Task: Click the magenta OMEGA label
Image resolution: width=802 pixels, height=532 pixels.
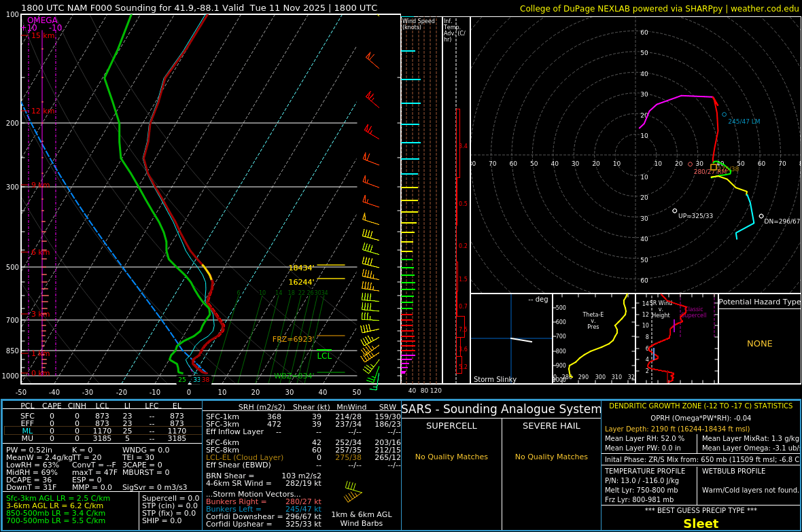Action: 42,20
